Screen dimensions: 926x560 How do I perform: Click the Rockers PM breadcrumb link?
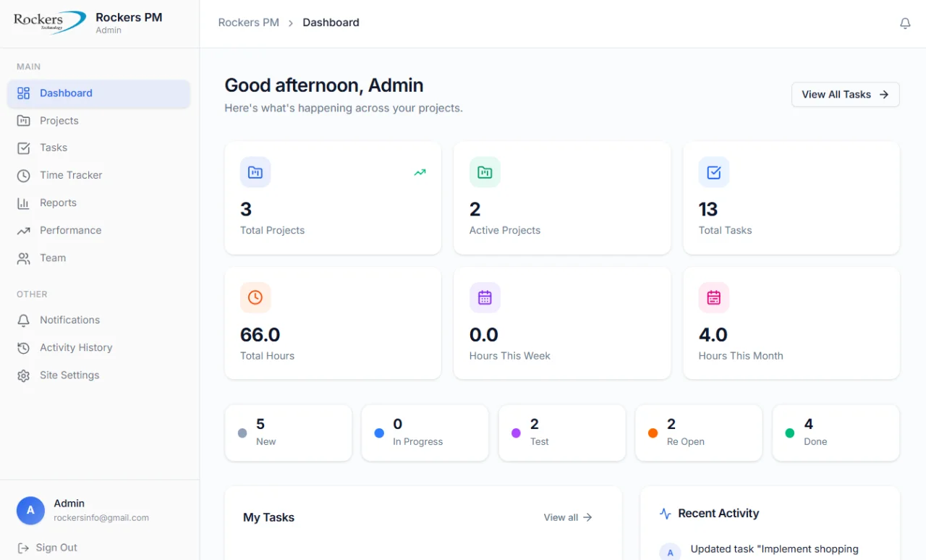click(x=249, y=22)
